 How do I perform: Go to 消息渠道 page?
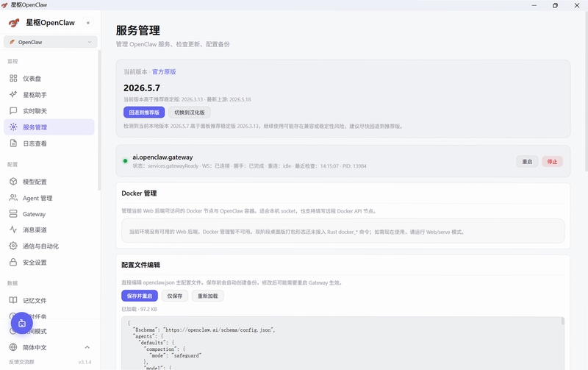click(x=49, y=230)
